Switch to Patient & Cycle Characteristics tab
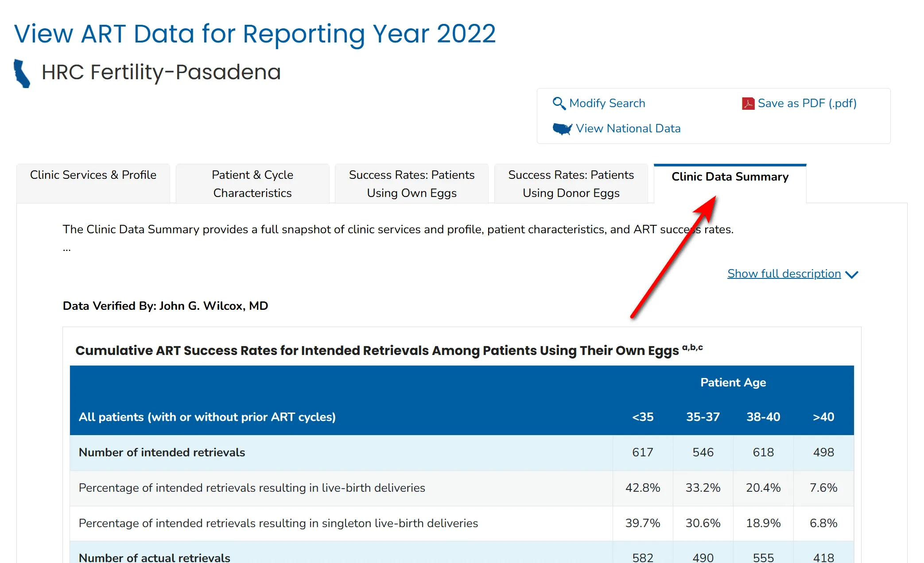This screenshot has height=563, width=924. pyautogui.click(x=252, y=184)
